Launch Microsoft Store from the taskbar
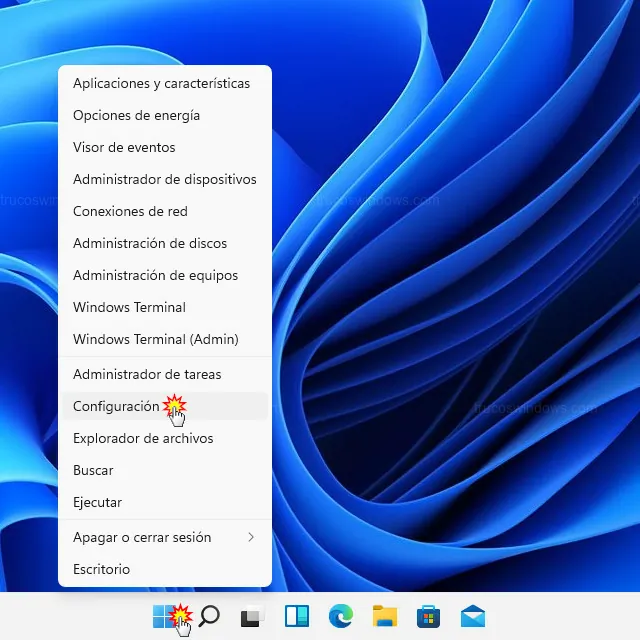 429,616
